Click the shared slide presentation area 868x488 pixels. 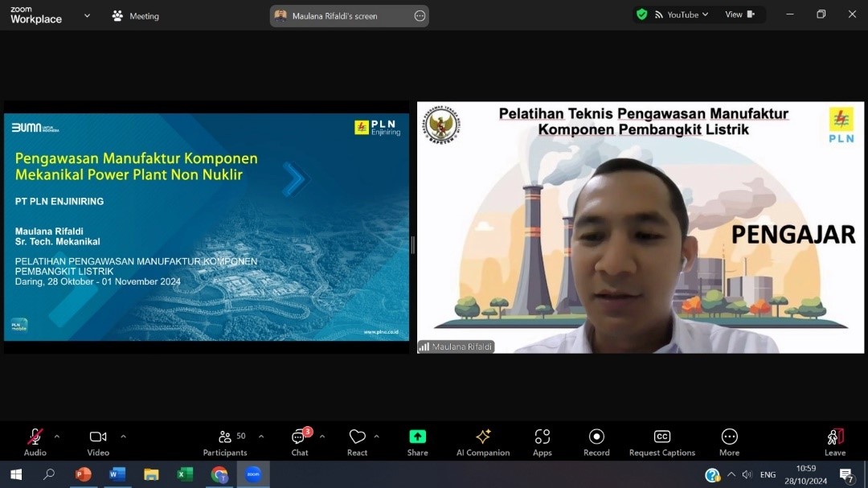(207, 227)
